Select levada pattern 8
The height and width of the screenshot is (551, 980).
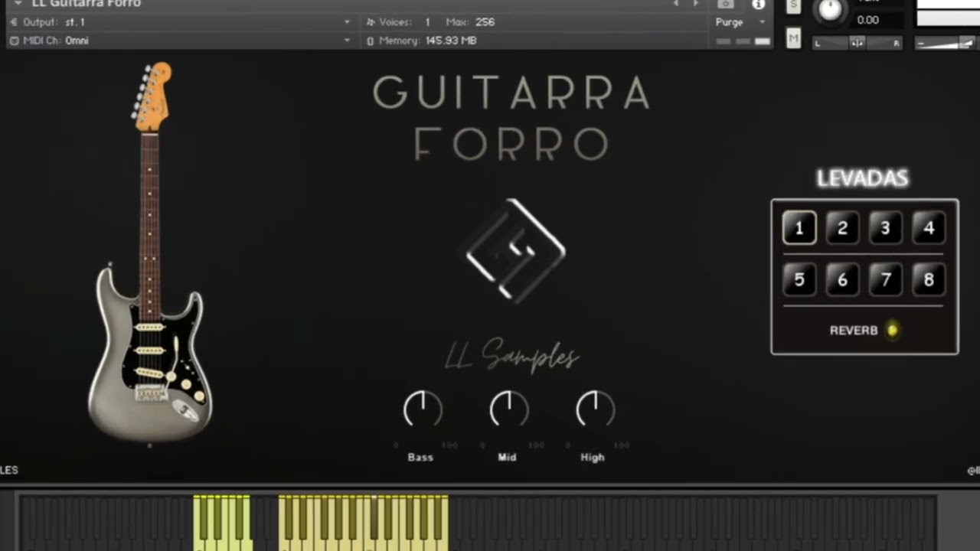coord(928,280)
